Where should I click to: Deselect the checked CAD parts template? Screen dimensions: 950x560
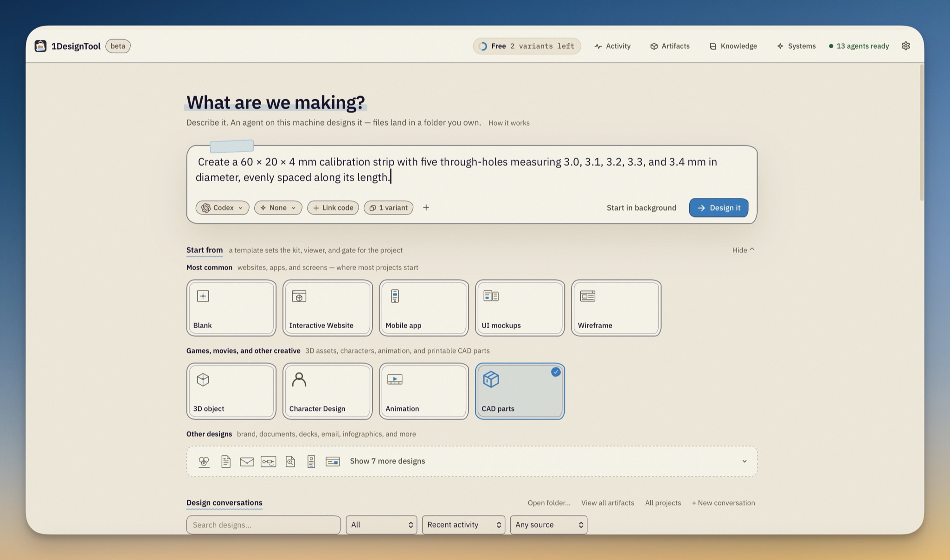point(520,391)
